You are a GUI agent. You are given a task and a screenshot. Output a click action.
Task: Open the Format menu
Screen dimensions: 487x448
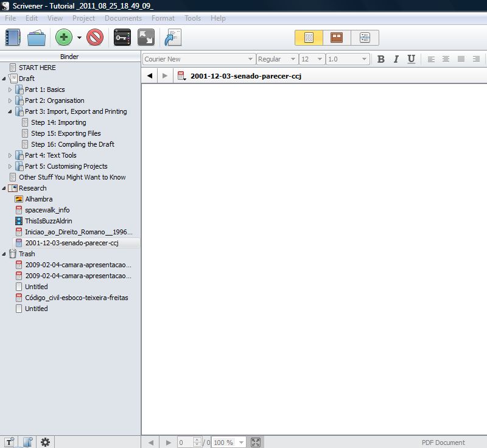click(163, 18)
